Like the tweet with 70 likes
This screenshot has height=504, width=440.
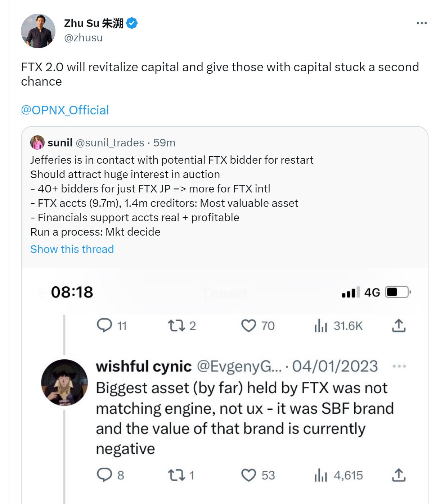(x=248, y=326)
